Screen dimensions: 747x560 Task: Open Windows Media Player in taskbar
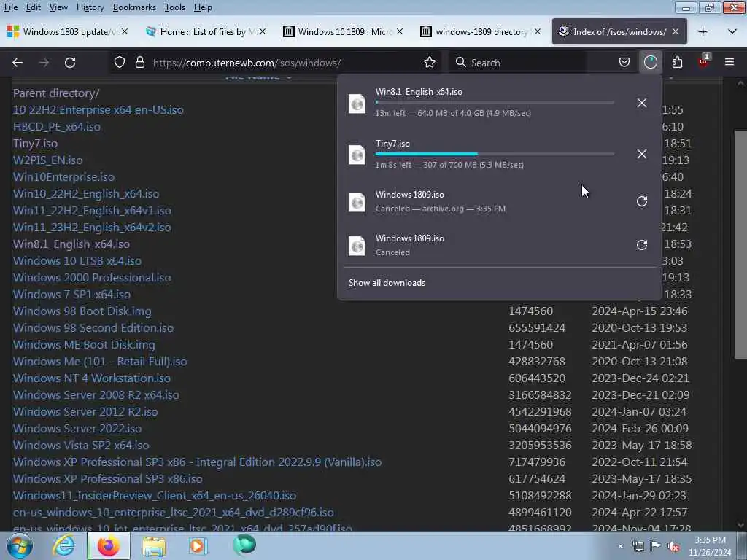point(197,546)
